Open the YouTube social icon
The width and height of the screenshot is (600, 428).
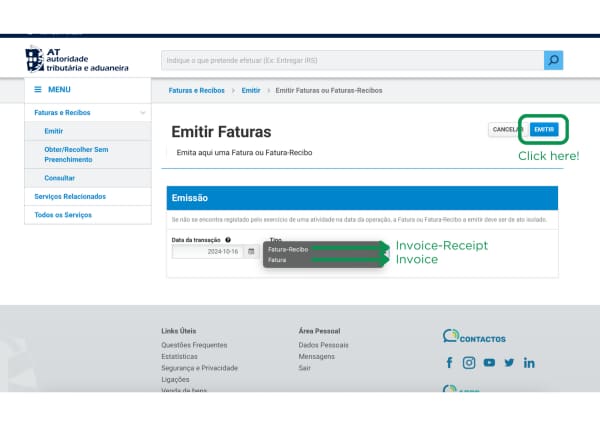[489, 363]
